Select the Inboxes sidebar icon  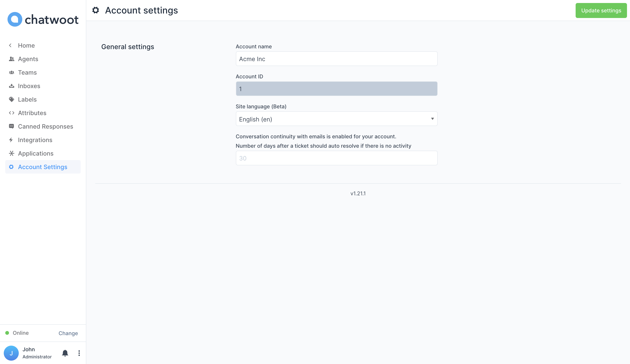11,86
